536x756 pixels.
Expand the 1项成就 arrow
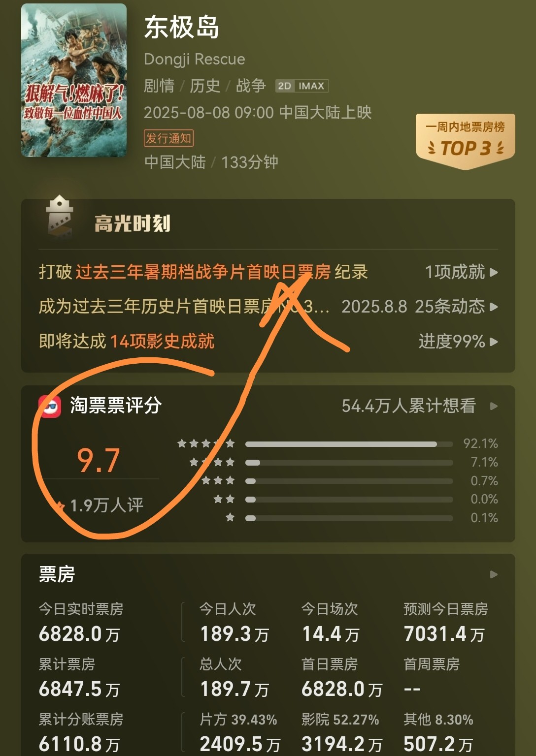[494, 272]
